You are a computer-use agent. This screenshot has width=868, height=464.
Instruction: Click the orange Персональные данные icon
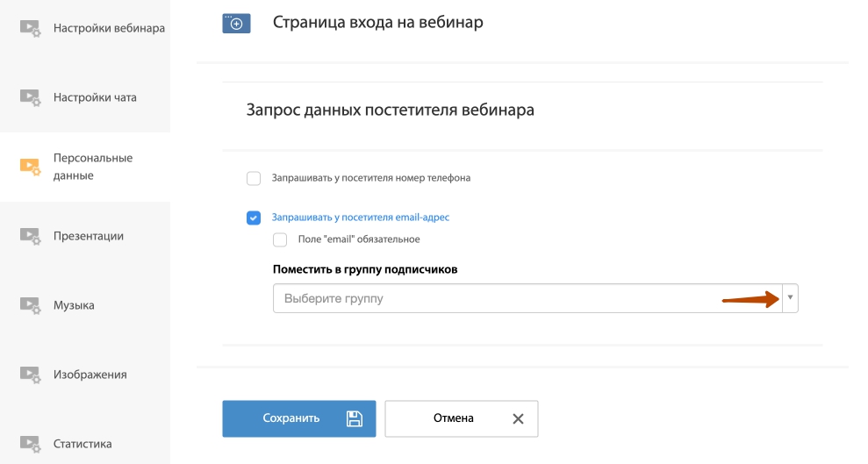coord(31,167)
